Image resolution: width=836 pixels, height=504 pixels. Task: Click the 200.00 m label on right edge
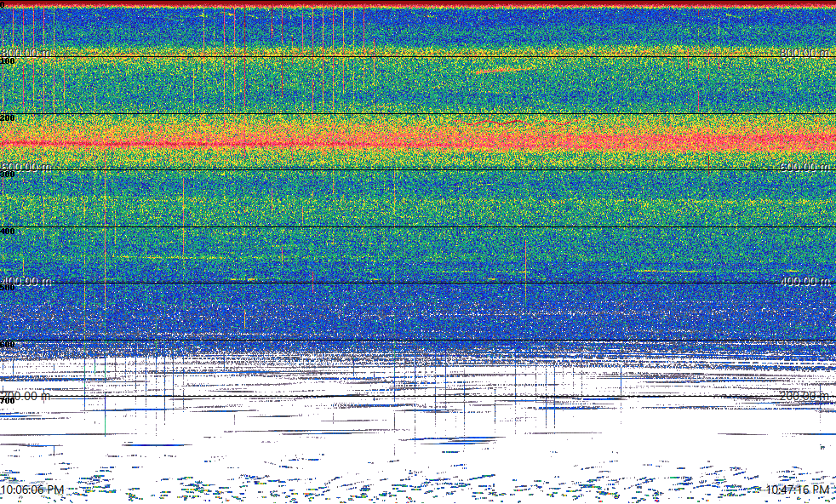805,396
